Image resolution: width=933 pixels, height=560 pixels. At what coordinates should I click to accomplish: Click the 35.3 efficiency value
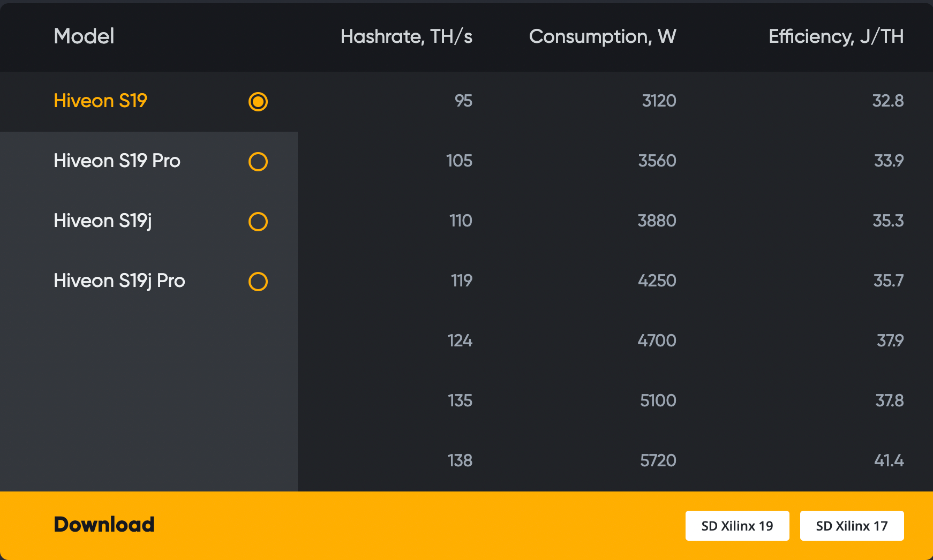click(888, 221)
